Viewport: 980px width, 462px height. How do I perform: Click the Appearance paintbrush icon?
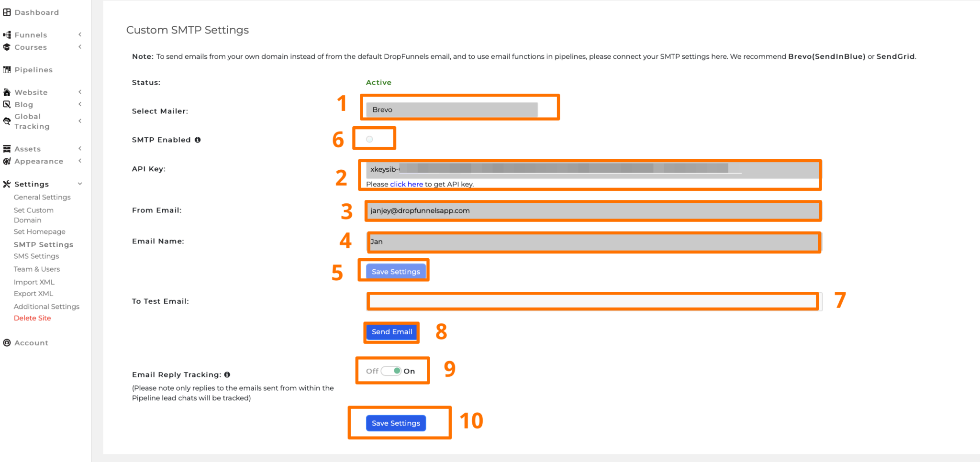click(7, 161)
